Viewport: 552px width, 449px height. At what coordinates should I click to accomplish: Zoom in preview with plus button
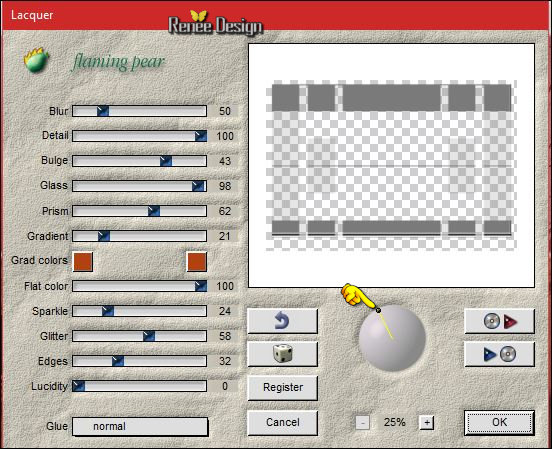pos(427,422)
